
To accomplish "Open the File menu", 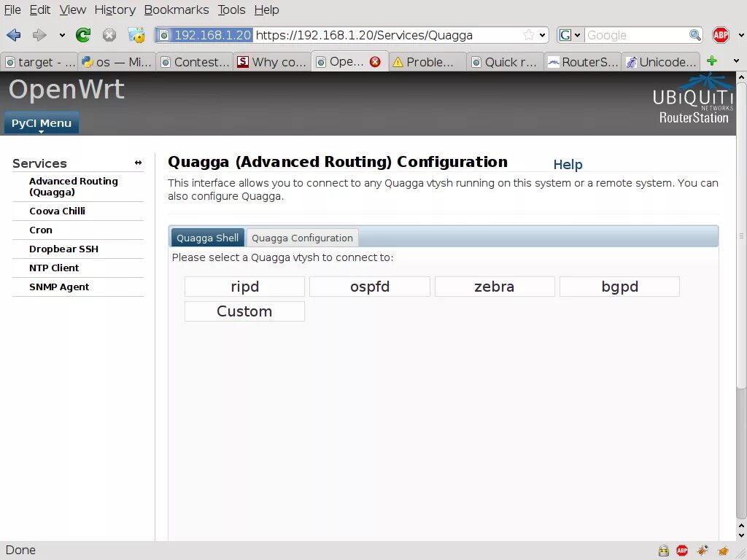I will (x=12, y=9).
